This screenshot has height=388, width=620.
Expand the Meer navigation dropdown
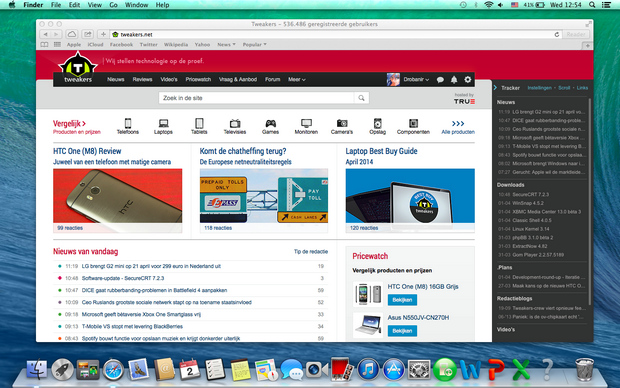(x=297, y=79)
